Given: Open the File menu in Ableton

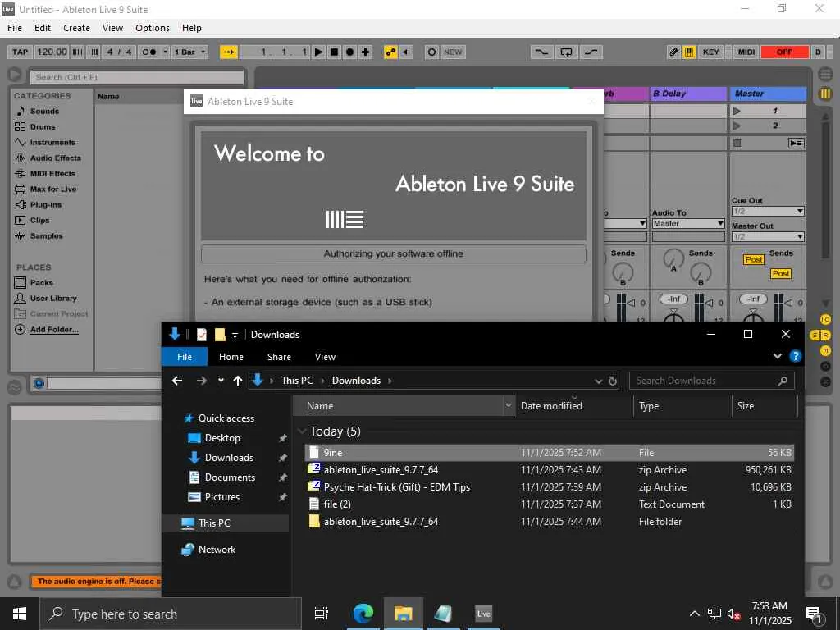Looking at the screenshot, I should (15, 28).
